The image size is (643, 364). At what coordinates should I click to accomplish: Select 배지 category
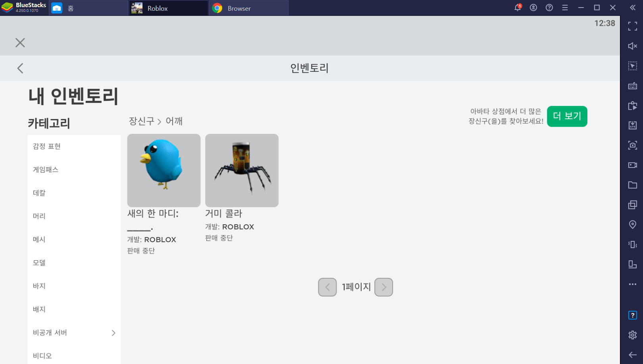pyautogui.click(x=74, y=310)
